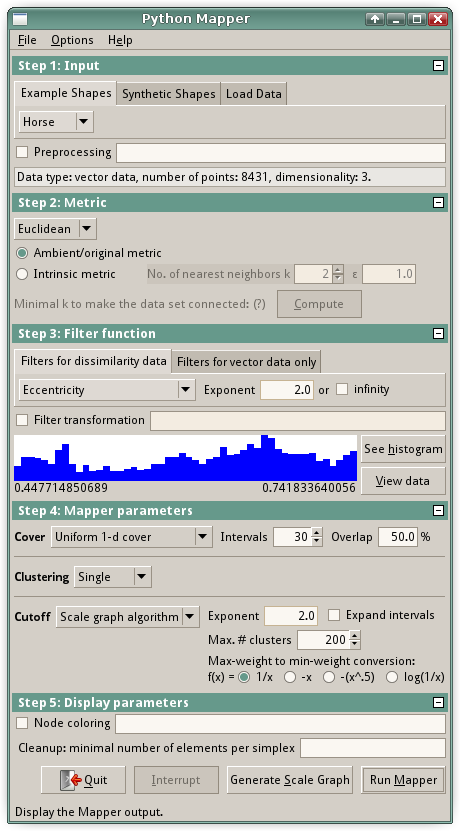Enable the Expand intervals checkbox

[334, 615]
